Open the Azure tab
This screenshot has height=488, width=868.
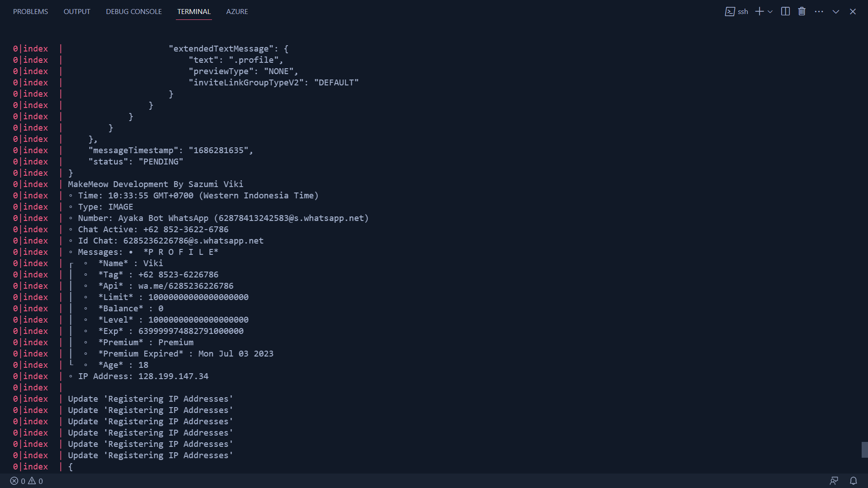(237, 12)
